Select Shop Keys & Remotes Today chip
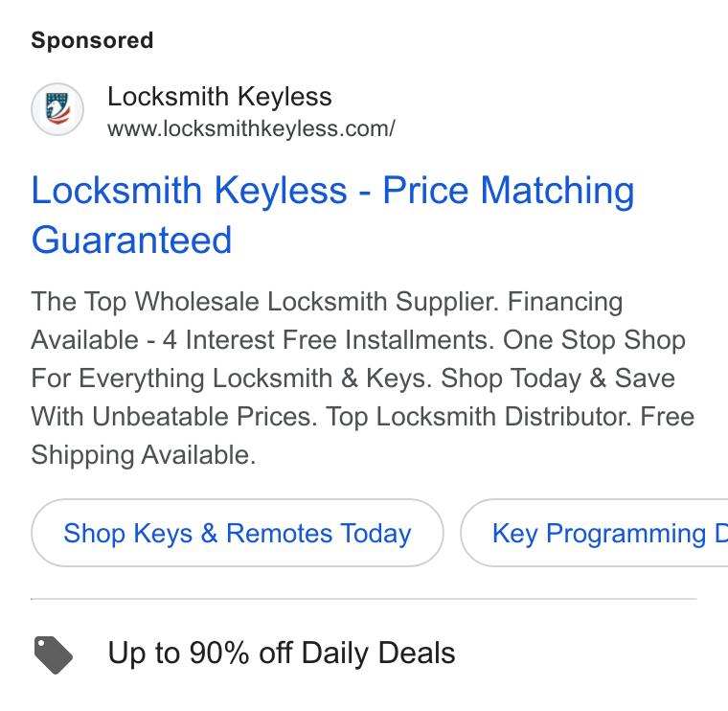 pyautogui.click(x=238, y=533)
